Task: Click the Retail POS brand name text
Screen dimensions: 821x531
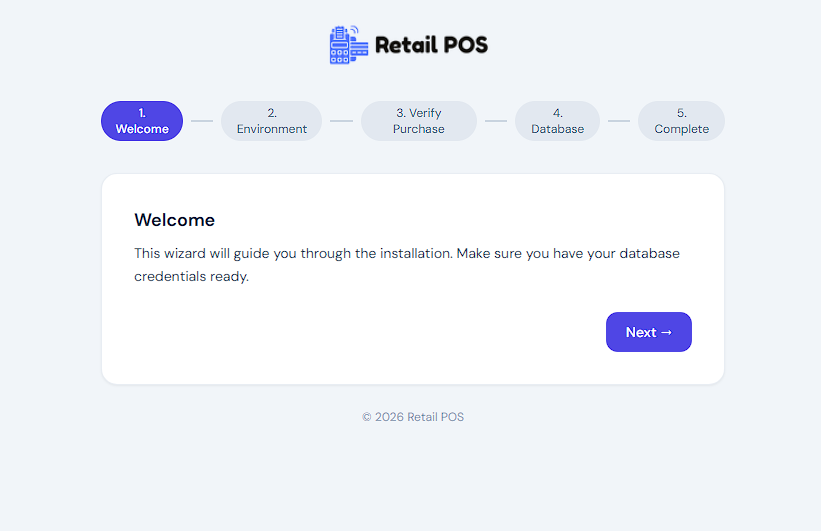Action: click(x=431, y=45)
